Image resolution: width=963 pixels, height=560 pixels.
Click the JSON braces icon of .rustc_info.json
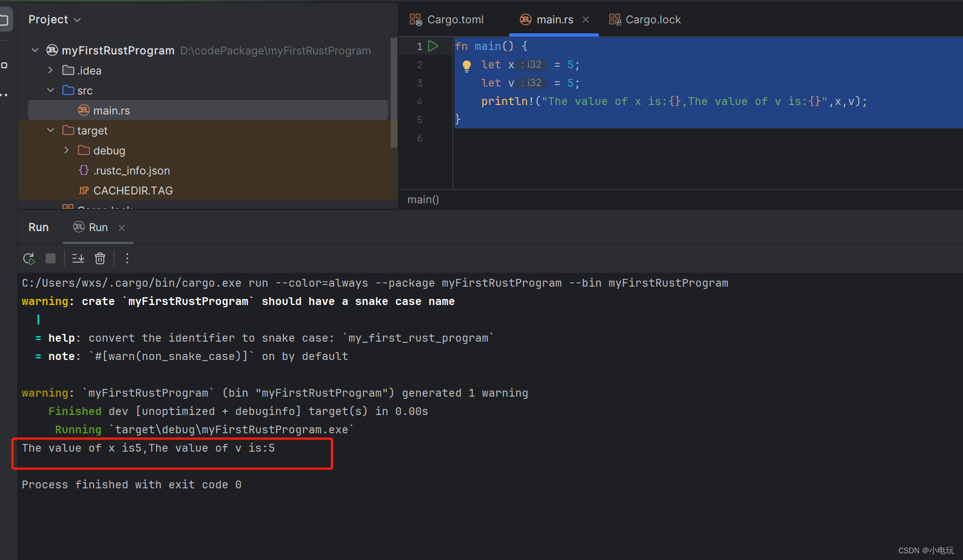[x=84, y=170]
